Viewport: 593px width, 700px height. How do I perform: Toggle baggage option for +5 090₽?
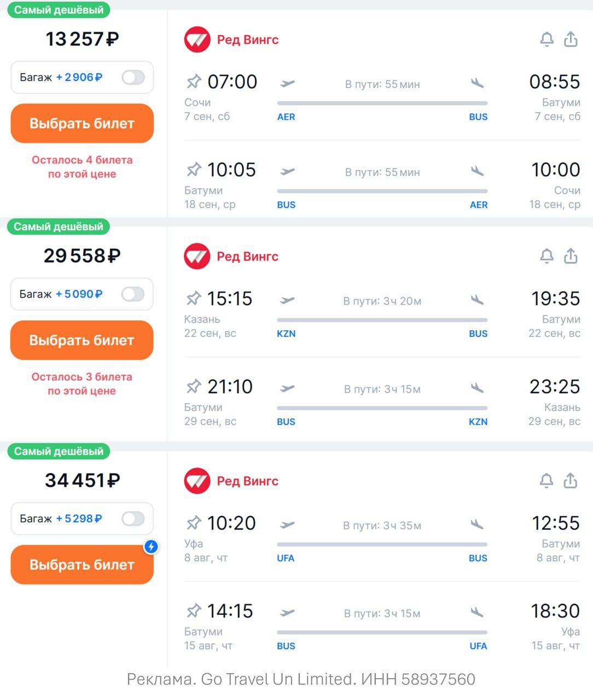pos(133,294)
